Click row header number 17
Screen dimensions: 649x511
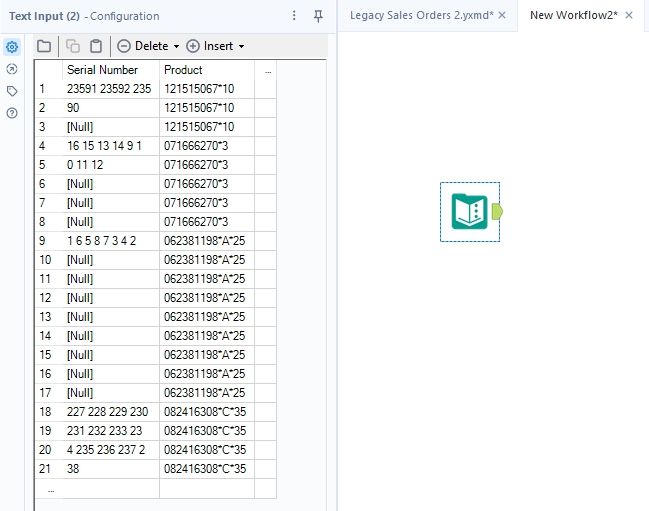49,393
